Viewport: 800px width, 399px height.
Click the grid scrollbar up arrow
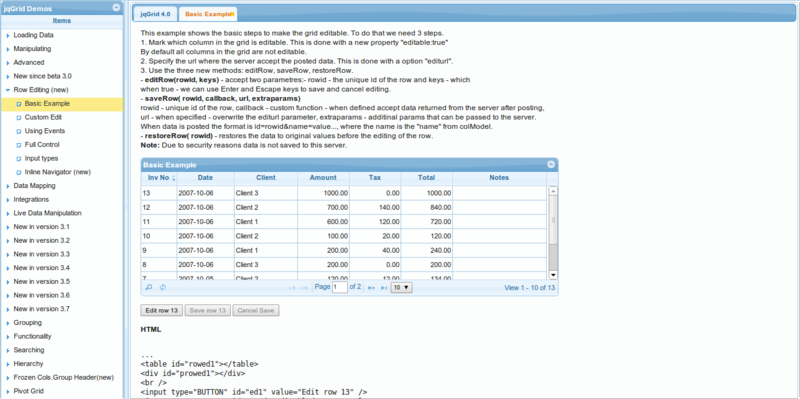pyautogui.click(x=553, y=191)
